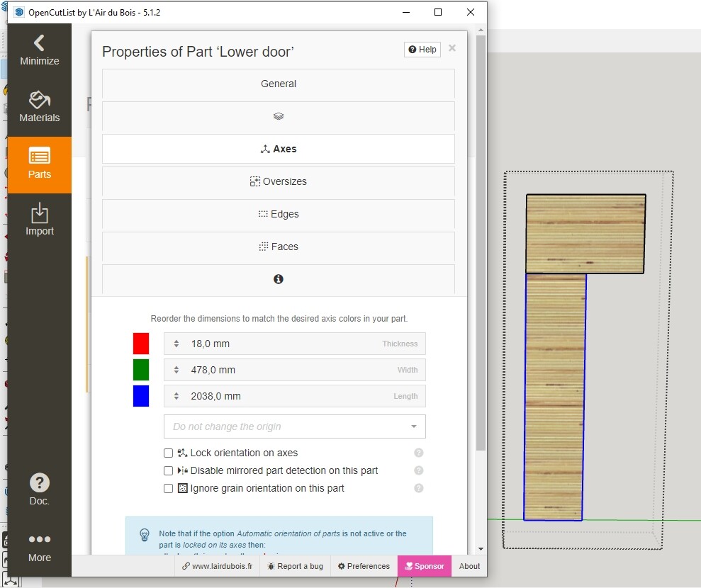The width and height of the screenshot is (701, 588).
Task: Click the material section icon below General
Action: 278,115
